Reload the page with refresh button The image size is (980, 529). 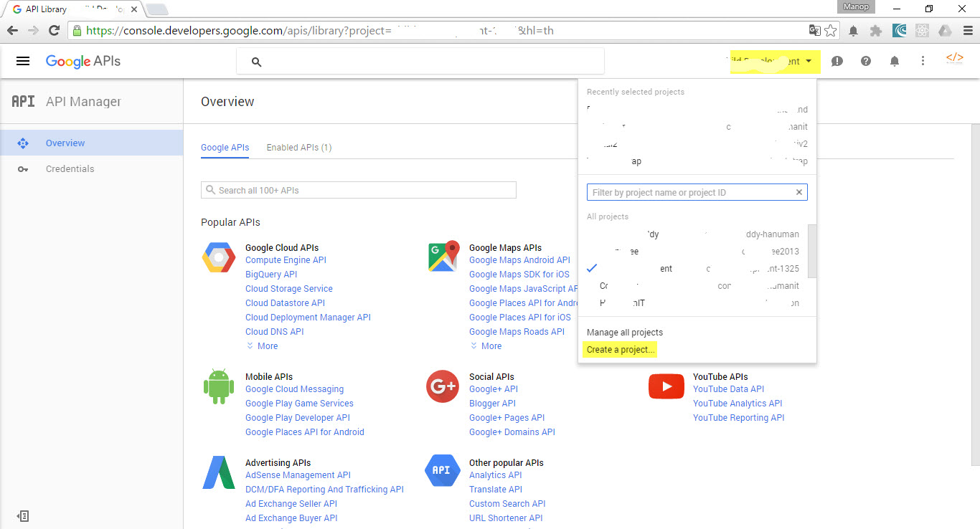54,31
